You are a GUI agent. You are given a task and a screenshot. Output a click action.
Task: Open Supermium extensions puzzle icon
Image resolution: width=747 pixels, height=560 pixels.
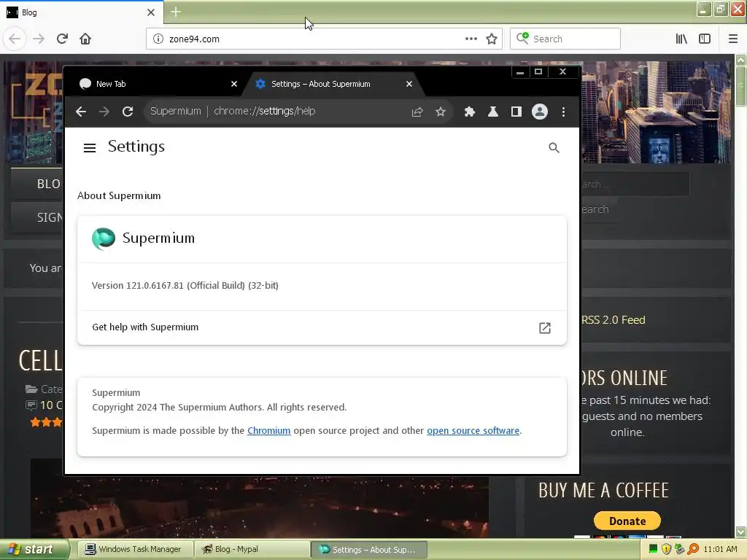click(470, 112)
